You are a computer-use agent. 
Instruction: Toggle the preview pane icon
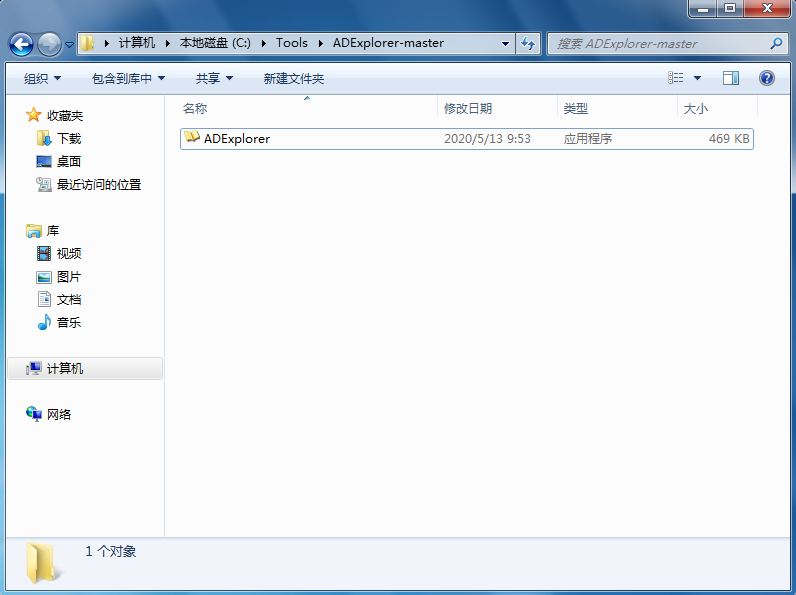coord(731,78)
